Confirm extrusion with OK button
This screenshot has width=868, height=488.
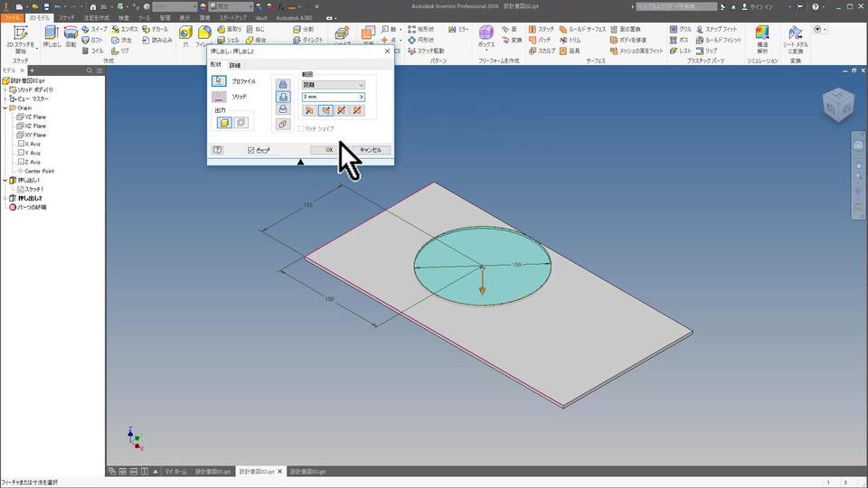(329, 150)
